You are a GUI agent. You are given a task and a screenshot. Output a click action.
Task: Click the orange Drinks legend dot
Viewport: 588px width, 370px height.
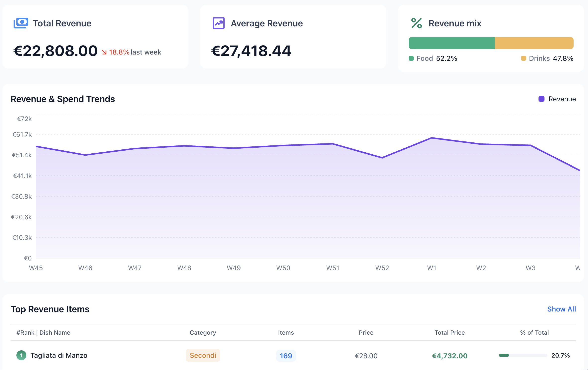click(x=523, y=58)
